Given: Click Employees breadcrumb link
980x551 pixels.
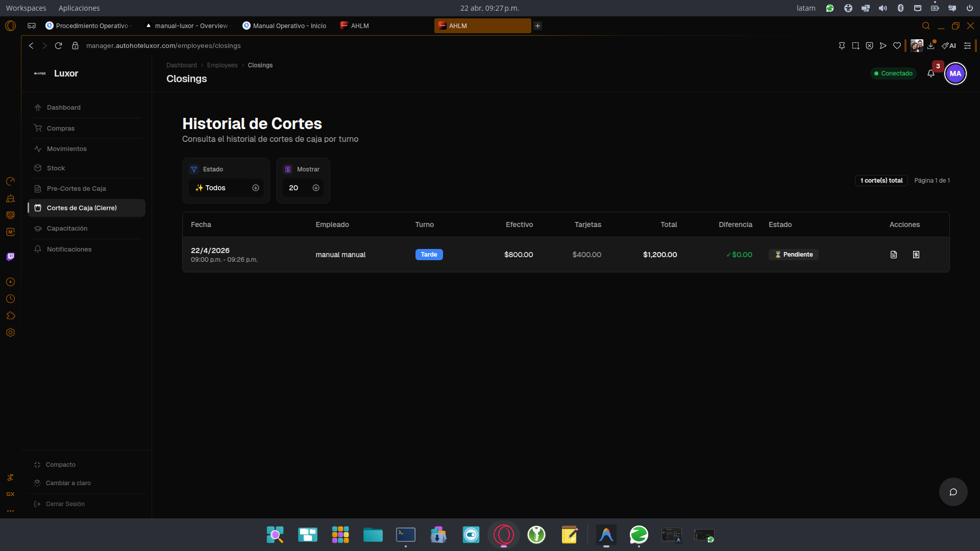Looking at the screenshot, I should [x=222, y=65].
